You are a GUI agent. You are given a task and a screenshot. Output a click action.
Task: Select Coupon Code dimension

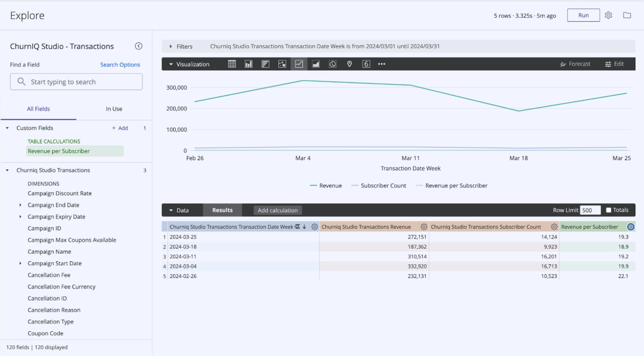46,333
